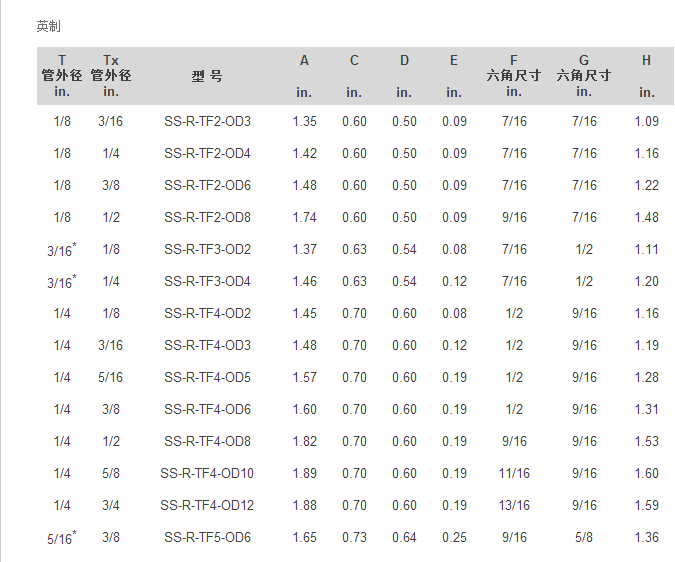Click the G 六角尺寸 column header
The image size is (675, 562).
584,76
